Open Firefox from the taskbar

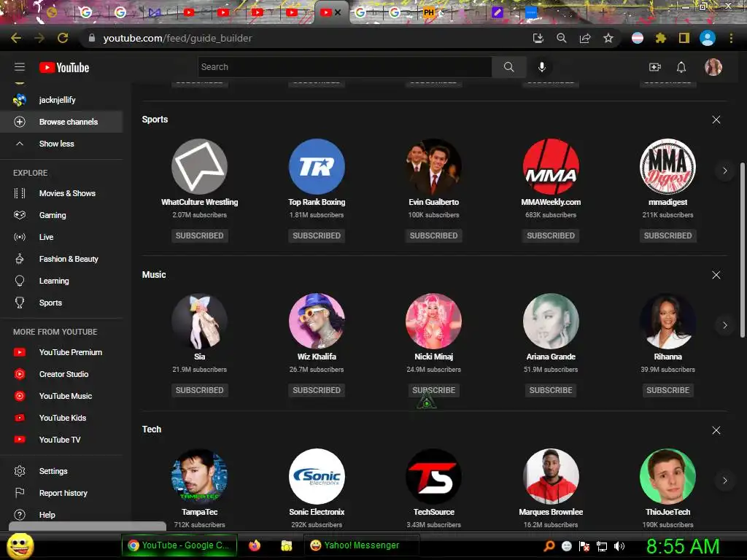click(255, 545)
